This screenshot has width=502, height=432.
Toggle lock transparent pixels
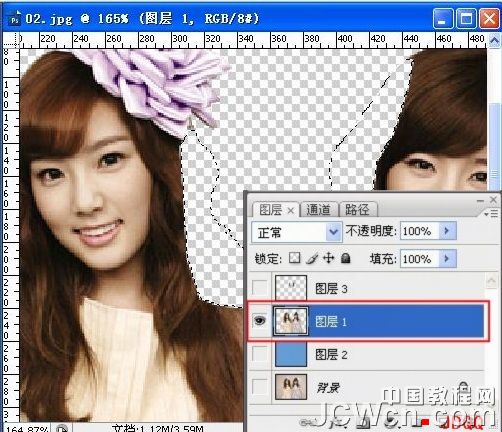294,258
